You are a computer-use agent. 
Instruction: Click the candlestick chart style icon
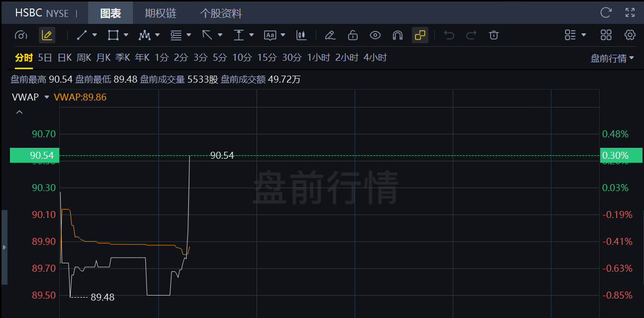click(x=301, y=35)
